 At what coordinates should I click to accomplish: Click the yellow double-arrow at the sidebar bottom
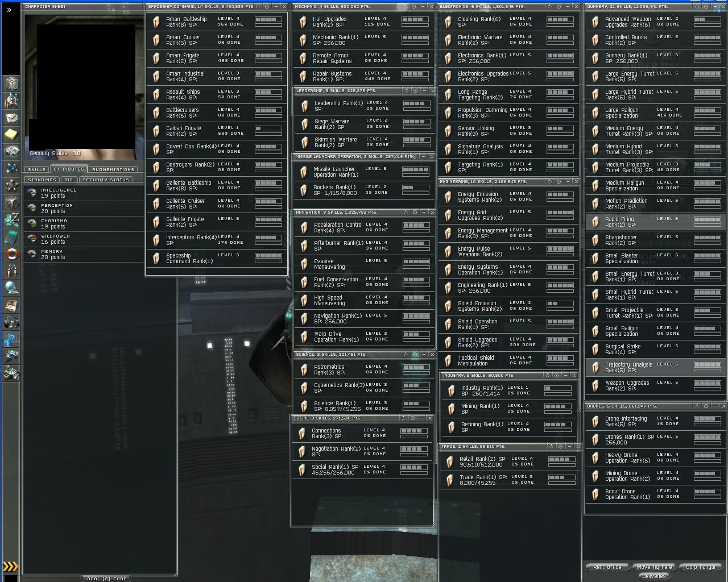[x=10, y=567]
